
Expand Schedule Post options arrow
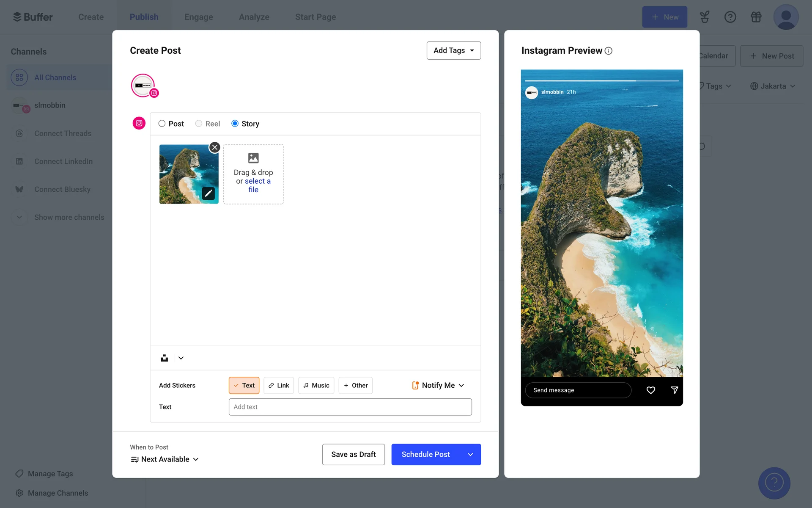(470, 454)
